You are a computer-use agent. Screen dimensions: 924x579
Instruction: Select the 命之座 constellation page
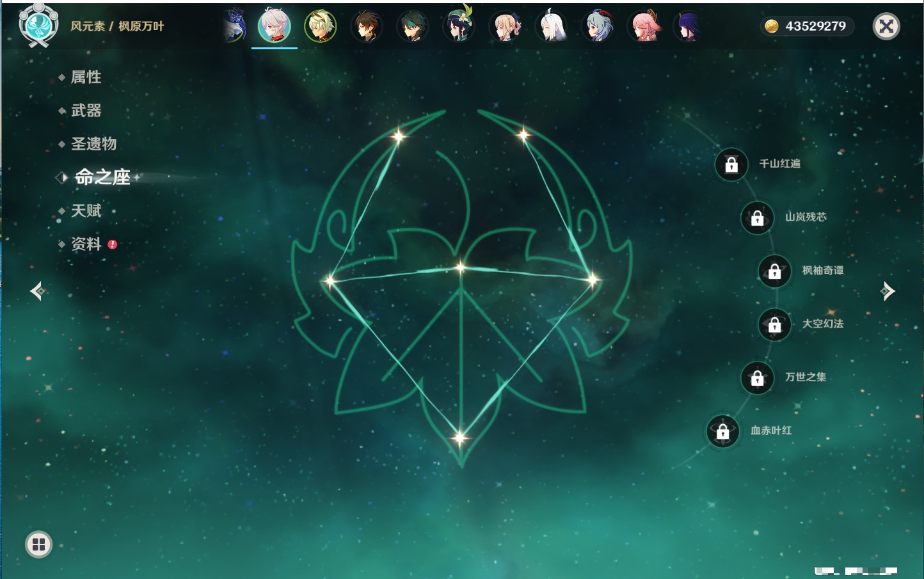click(102, 177)
